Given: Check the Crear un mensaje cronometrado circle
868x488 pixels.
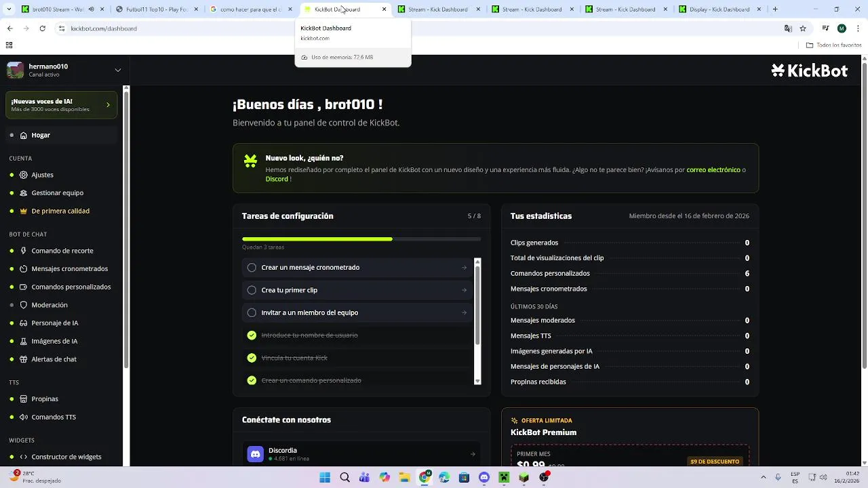Looking at the screenshot, I should 252,268.
